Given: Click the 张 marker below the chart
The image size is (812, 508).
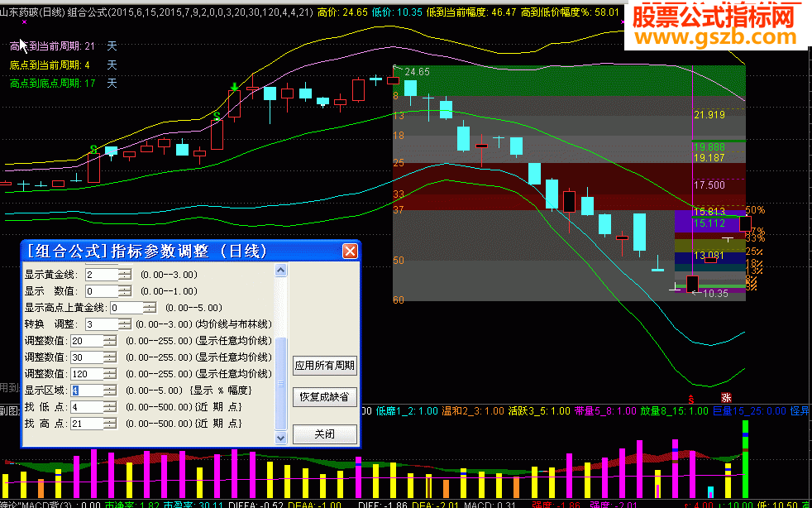Looking at the screenshot, I should click(x=726, y=398).
